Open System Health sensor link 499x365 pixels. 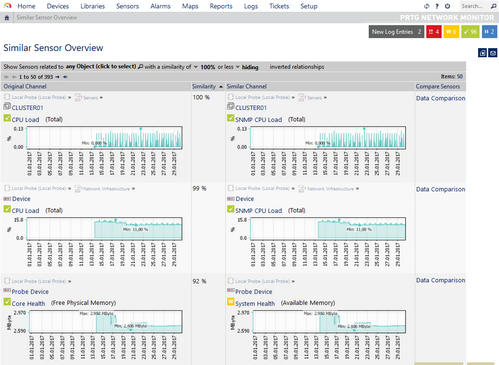(255, 304)
